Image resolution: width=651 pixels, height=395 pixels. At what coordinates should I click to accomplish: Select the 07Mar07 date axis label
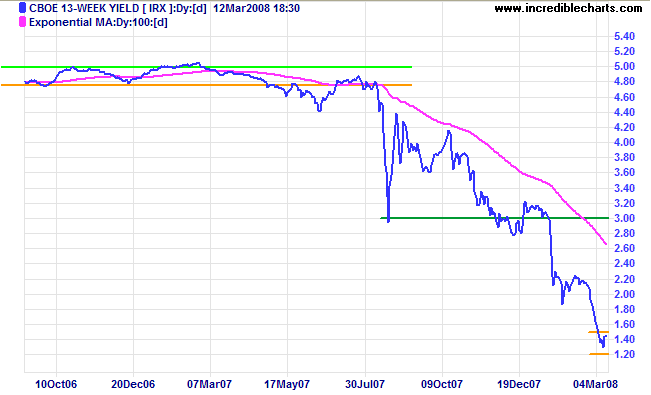[x=210, y=384]
